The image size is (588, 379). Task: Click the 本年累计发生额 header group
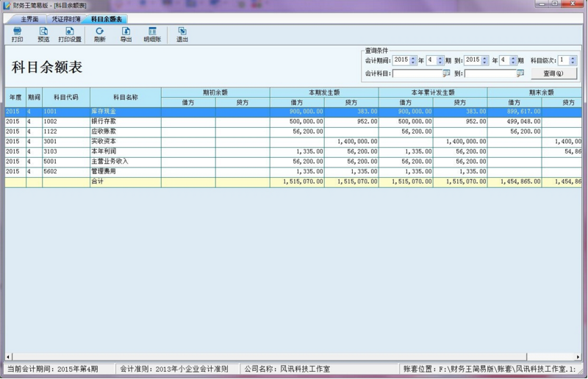[433, 93]
